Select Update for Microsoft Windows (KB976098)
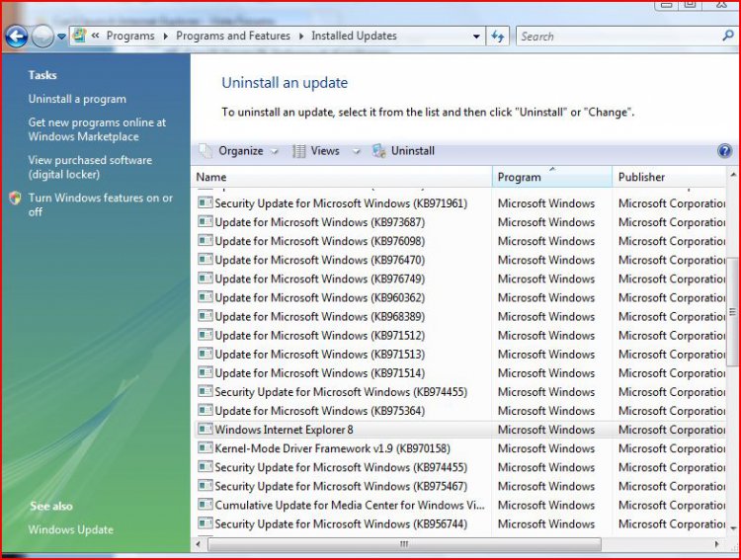This screenshot has width=741, height=560. (460, 242)
